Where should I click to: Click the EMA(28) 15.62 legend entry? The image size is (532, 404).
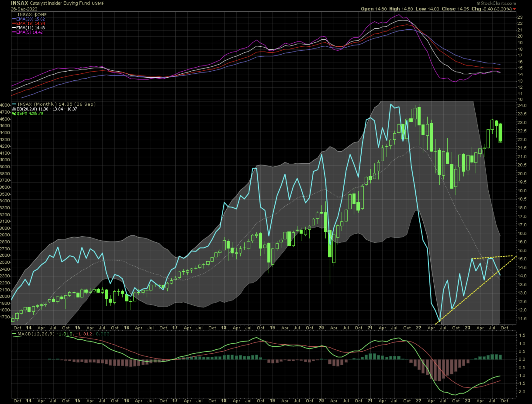(31, 19)
